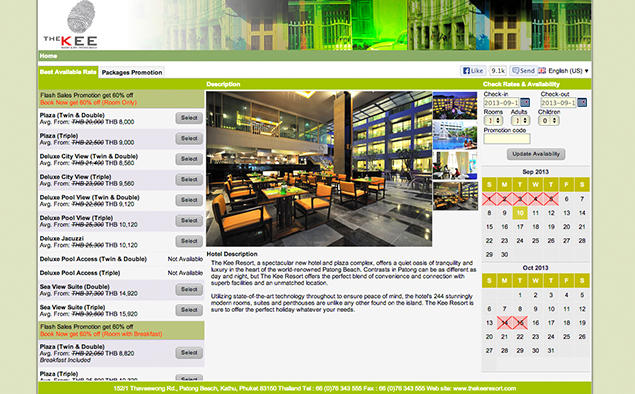View the hotel exterior night thumbnail

[x=455, y=105]
